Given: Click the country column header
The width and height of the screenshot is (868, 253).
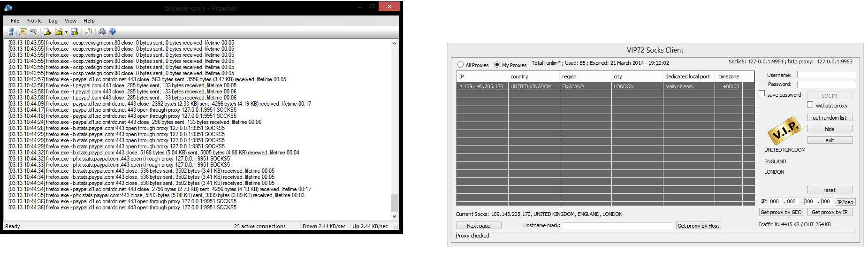Looking at the screenshot, I should [x=533, y=77].
